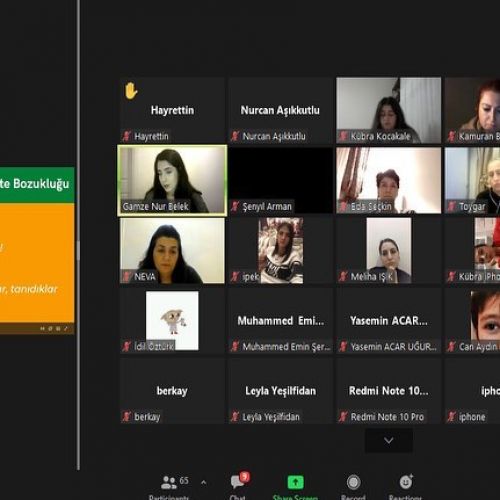Click İdil Öztürk's cartoon avatar tile
Image resolution: width=500 pixels, height=500 pixels.
(x=172, y=321)
